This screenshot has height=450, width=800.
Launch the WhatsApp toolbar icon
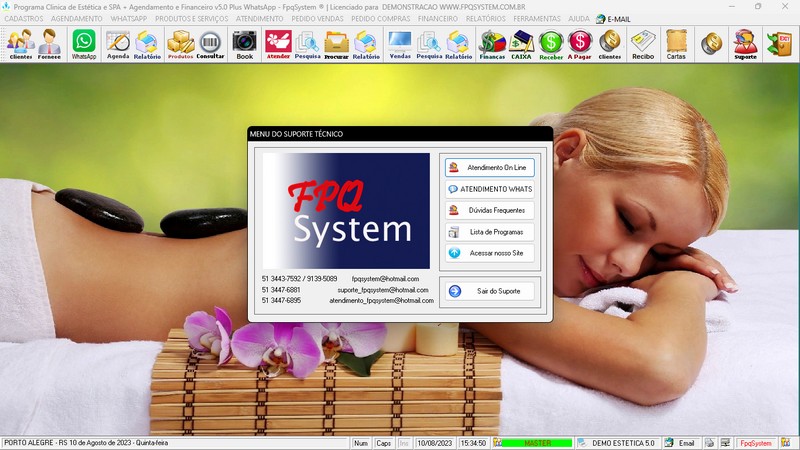point(84,44)
